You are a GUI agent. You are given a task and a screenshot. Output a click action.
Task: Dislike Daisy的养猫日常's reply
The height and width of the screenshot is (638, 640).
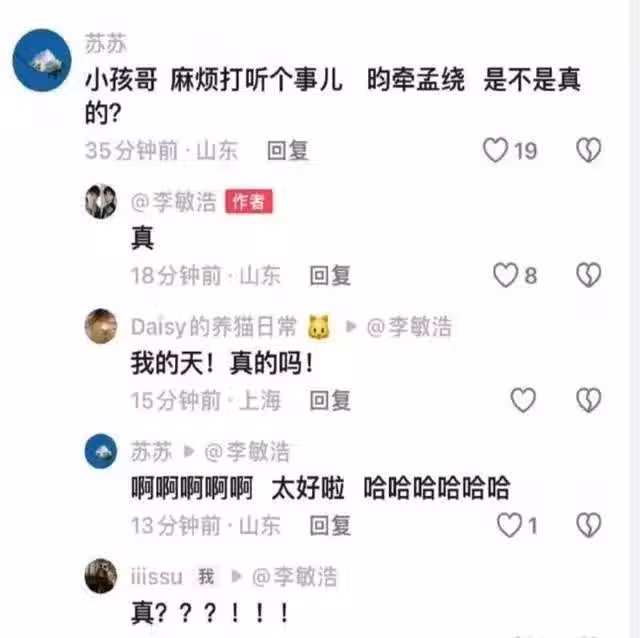pyautogui.click(x=589, y=400)
